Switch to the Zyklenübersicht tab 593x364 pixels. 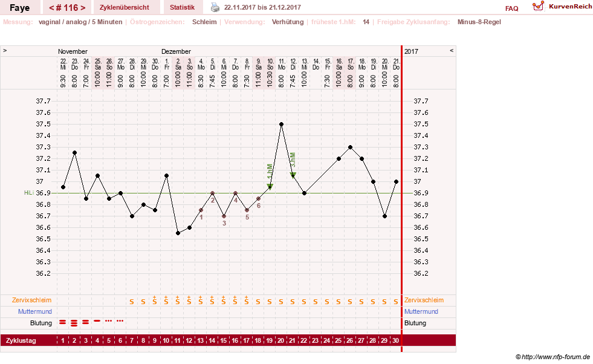[125, 7]
